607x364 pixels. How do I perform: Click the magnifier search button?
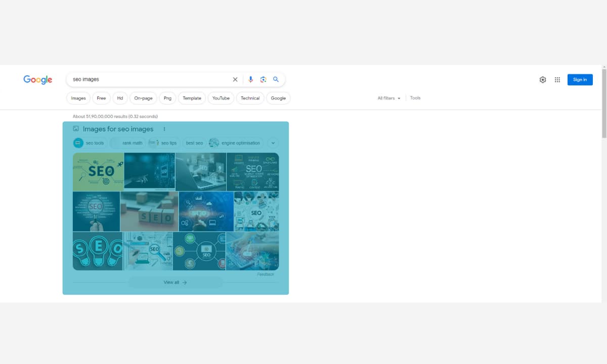(x=276, y=79)
